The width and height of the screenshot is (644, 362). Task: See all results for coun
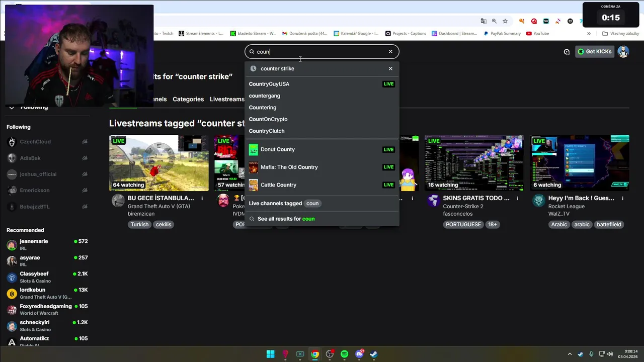tap(322, 219)
